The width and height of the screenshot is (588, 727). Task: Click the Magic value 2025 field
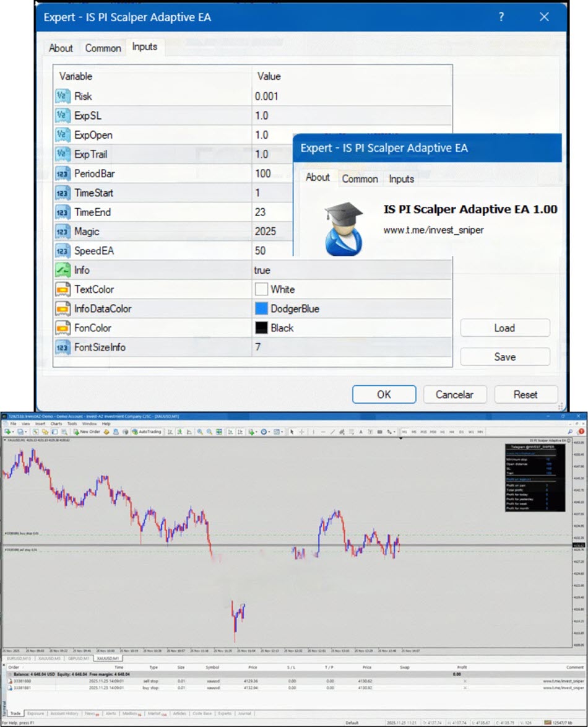pos(273,232)
